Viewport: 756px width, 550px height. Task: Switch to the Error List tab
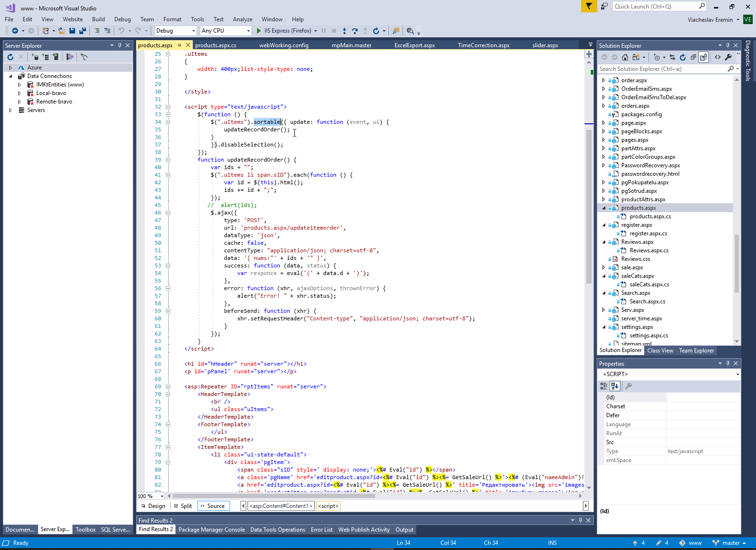point(322,530)
